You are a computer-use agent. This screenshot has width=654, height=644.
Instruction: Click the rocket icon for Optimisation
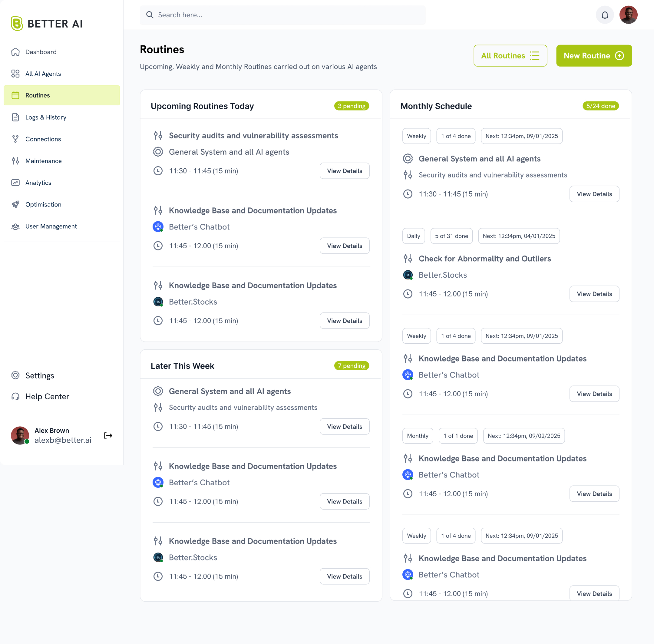[15, 204]
